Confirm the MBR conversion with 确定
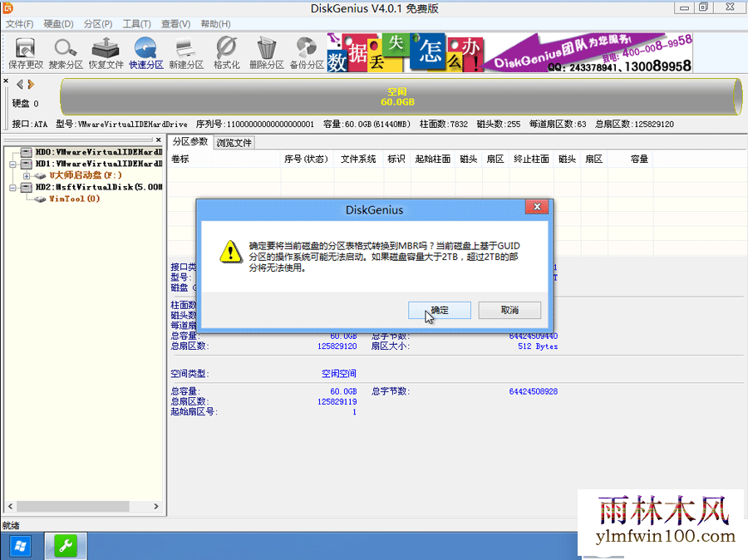This screenshot has width=748, height=560. (x=440, y=310)
